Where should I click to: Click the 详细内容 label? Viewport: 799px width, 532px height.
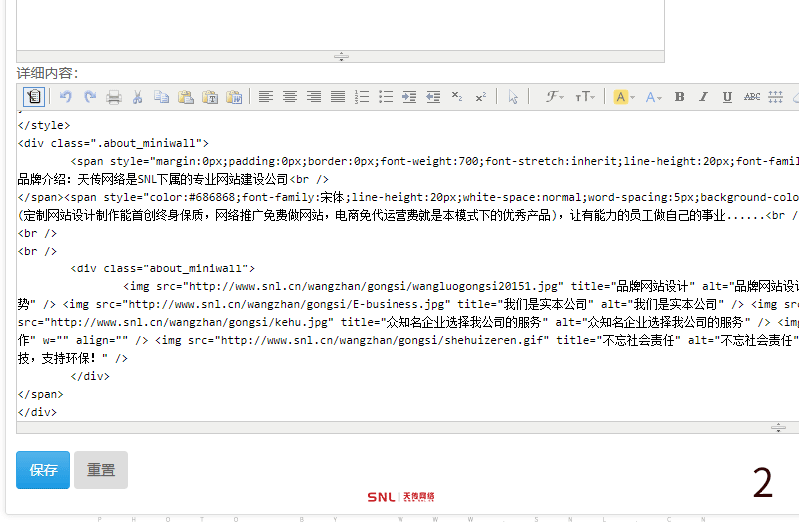[x=47, y=73]
